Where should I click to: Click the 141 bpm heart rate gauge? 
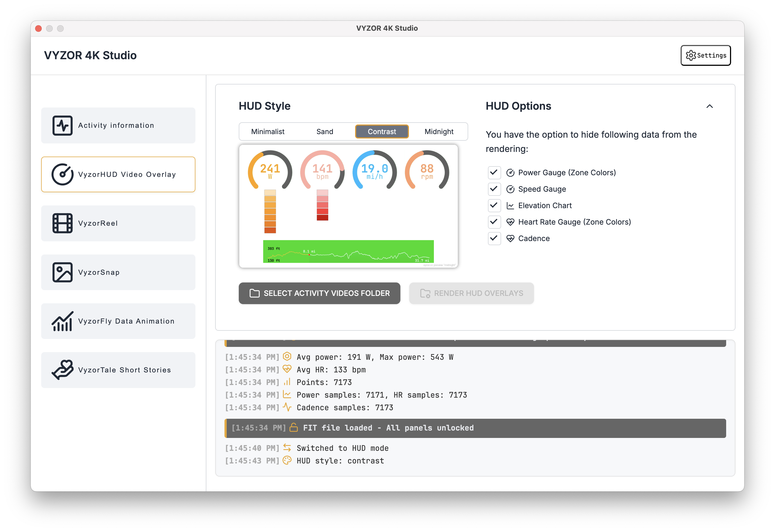point(322,170)
